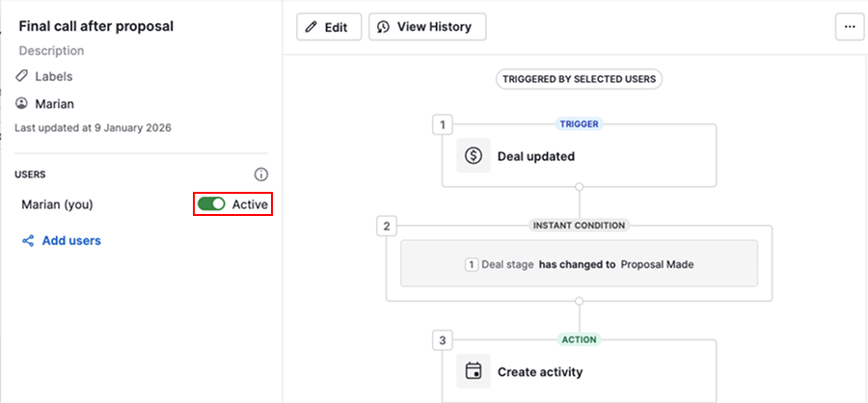This screenshot has width=868, height=403.
Task: Click the dollar icon on Deal updated step
Action: click(473, 155)
